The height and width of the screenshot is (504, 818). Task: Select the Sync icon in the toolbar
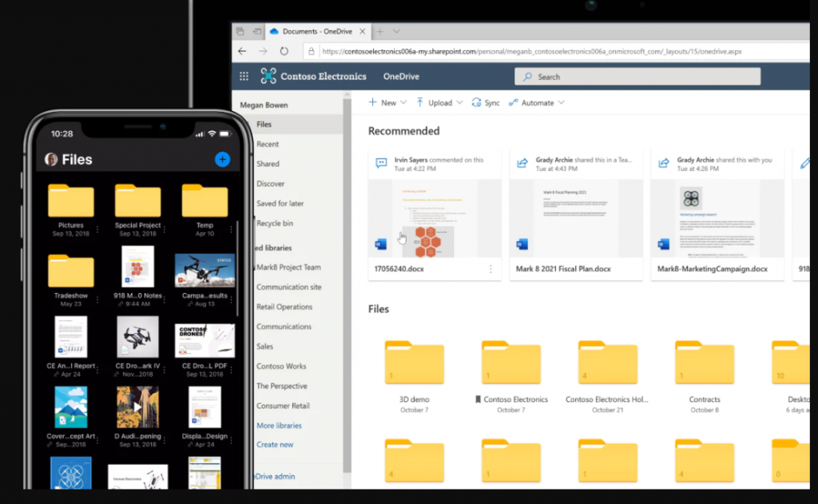click(x=476, y=102)
